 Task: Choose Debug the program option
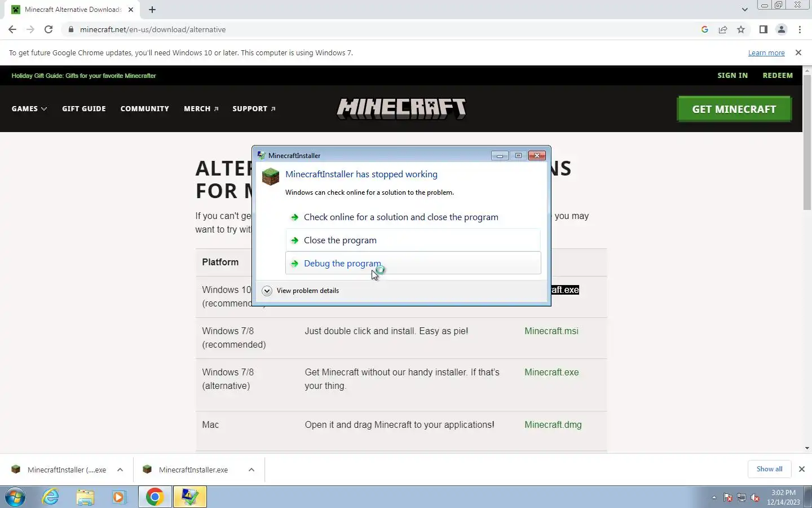[x=413, y=263]
